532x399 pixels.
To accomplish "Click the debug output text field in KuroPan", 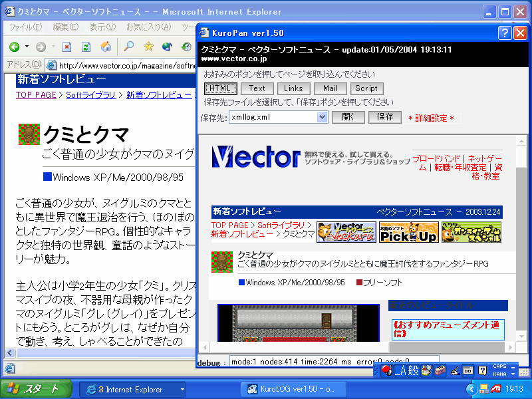I will pyautogui.click(x=334, y=361).
